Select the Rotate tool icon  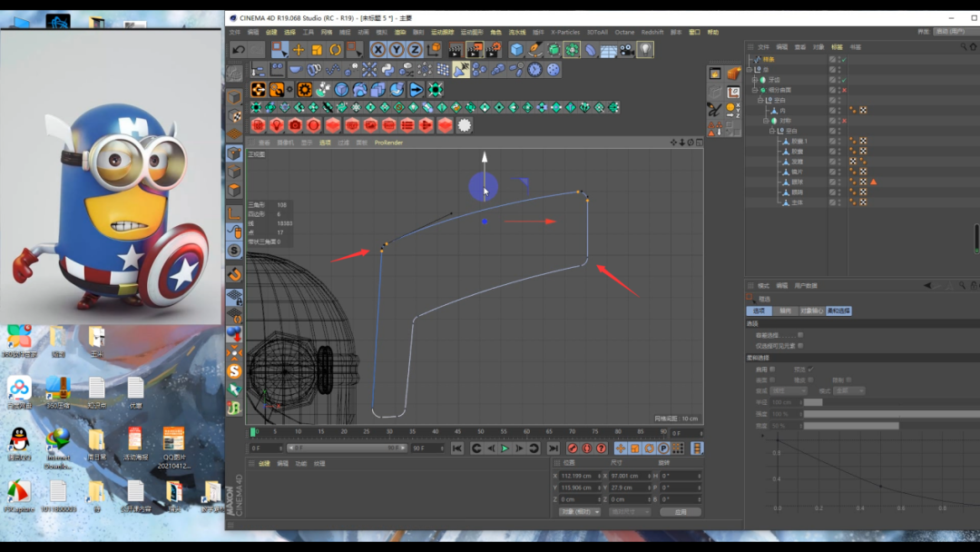point(336,49)
